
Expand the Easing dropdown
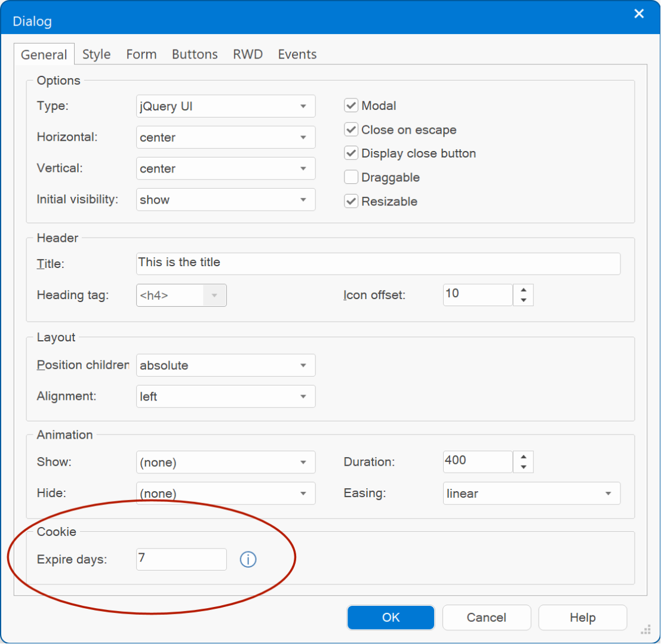(531, 494)
